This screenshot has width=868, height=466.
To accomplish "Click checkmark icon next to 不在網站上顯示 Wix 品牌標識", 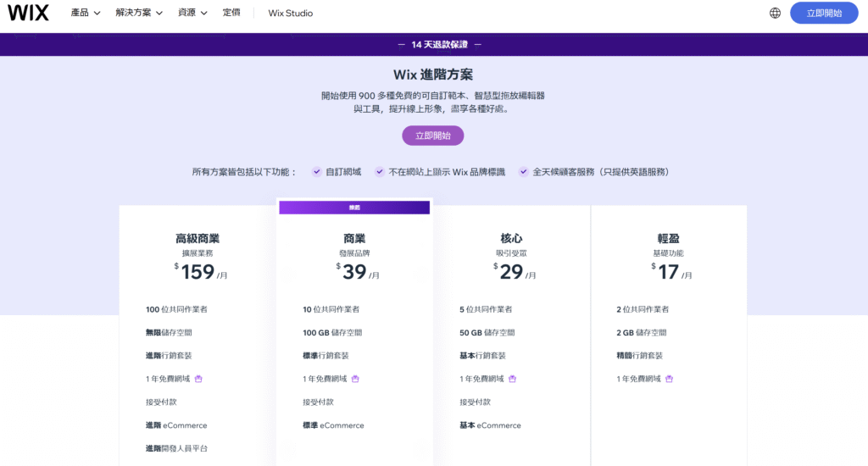I will click(x=379, y=171).
